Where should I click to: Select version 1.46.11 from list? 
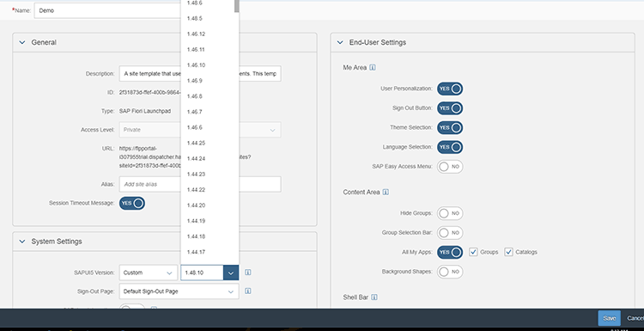210,50
